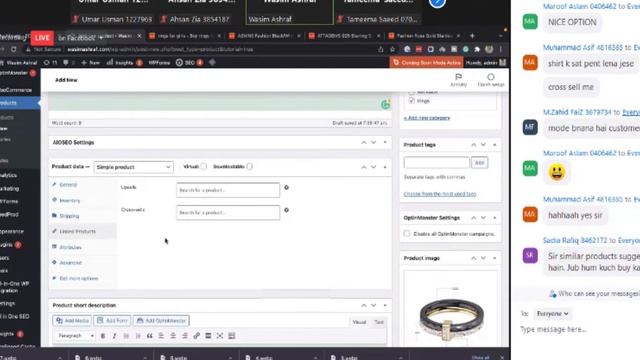Open the chat recipient Everyone dropdown
640x360 pixels.
[x=552, y=313]
